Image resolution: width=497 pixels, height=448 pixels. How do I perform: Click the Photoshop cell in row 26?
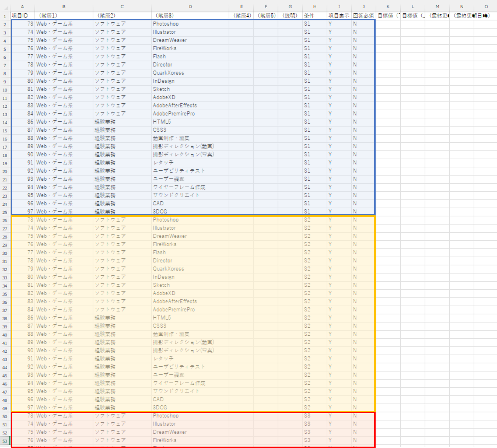click(x=190, y=220)
